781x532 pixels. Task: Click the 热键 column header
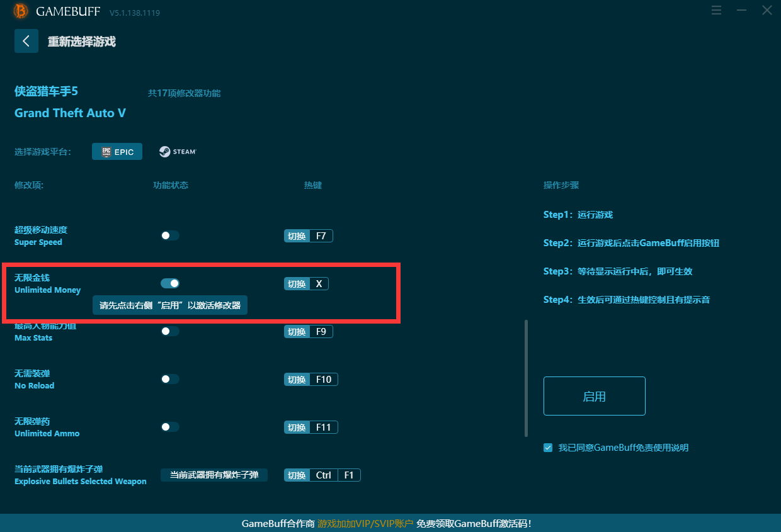[x=313, y=186]
